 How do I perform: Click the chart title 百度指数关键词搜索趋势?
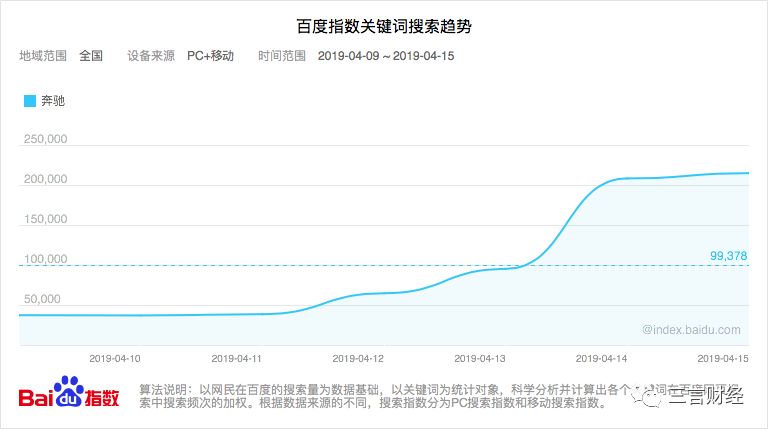pos(384,26)
